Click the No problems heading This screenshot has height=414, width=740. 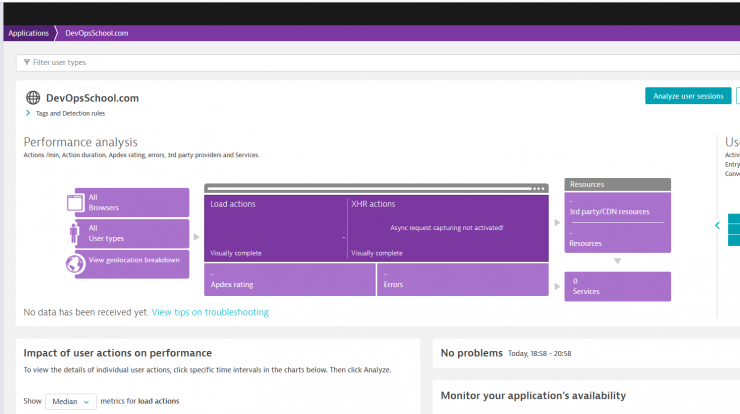[x=471, y=353]
